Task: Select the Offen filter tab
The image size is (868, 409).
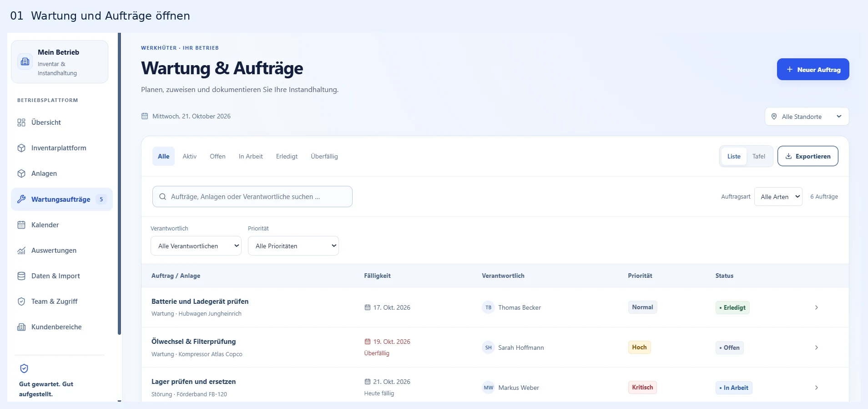Action: [217, 156]
